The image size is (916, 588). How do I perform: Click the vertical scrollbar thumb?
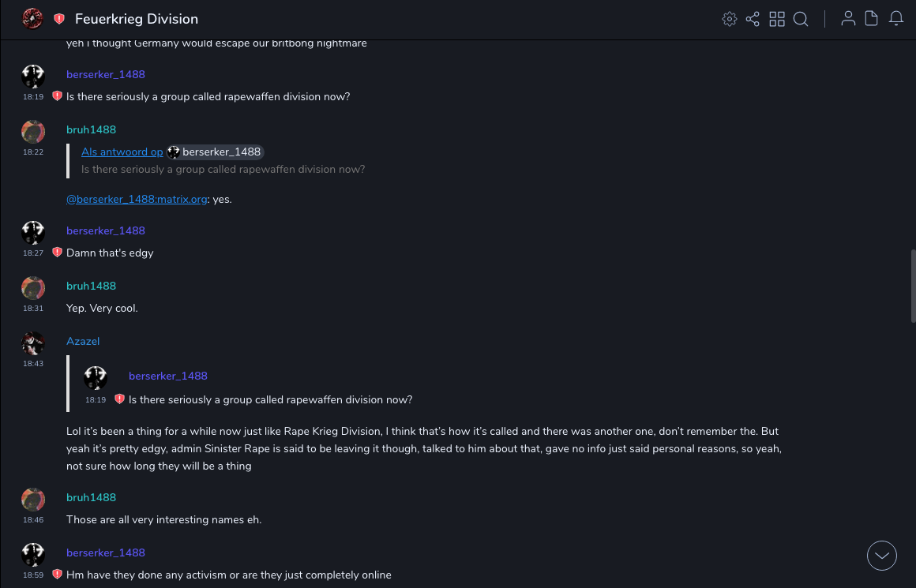tap(913, 286)
